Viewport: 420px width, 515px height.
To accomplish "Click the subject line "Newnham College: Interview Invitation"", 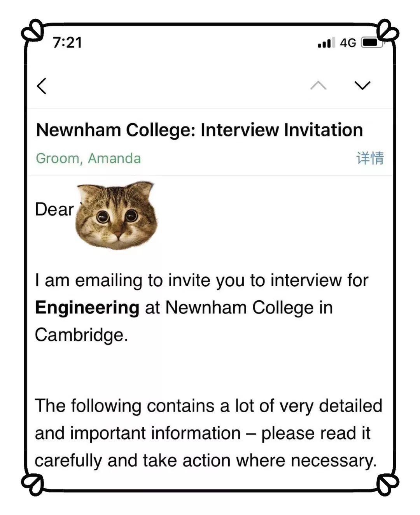I will 199,130.
